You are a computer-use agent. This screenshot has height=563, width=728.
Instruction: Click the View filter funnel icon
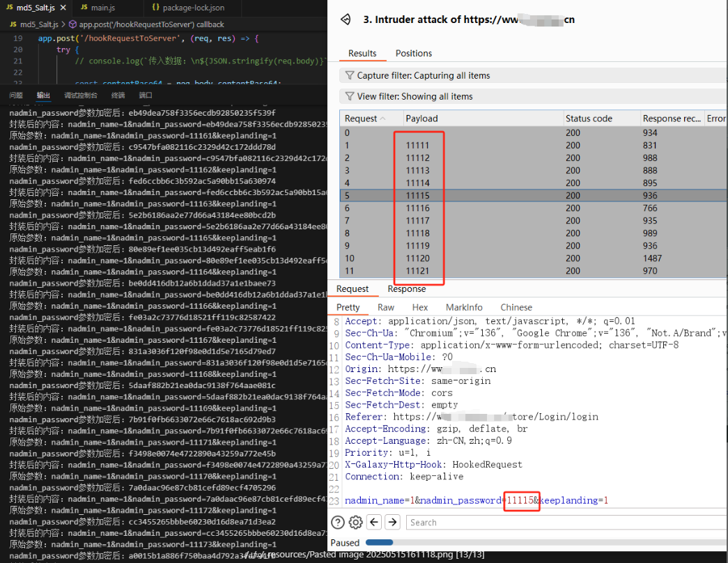pyautogui.click(x=348, y=96)
